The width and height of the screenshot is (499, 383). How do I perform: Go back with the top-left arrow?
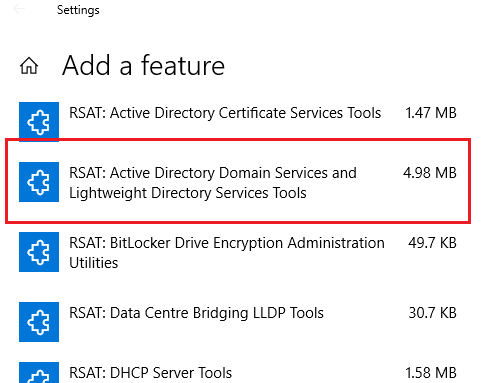click(x=19, y=9)
